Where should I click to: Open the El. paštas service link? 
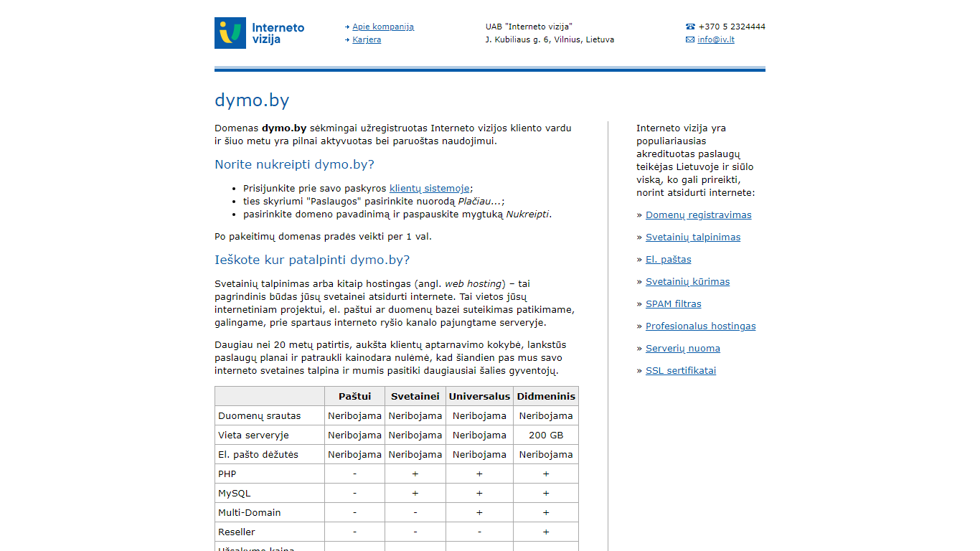[669, 259]
